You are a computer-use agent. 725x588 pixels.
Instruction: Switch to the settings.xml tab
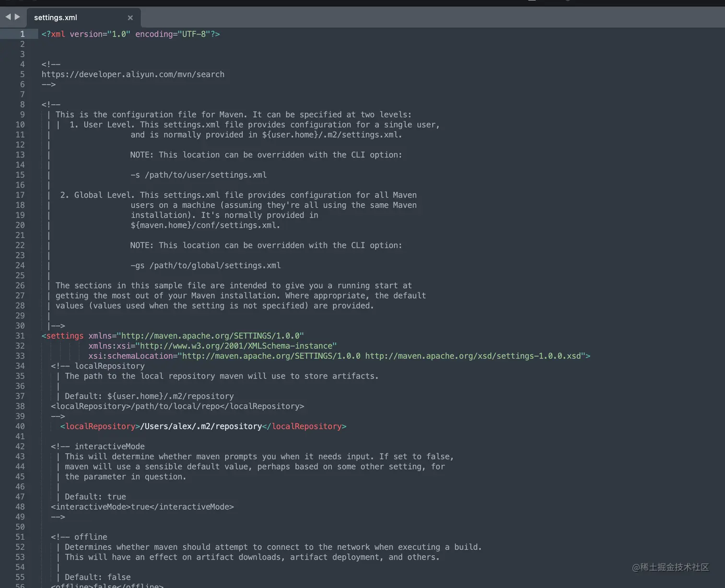[56, 17]
